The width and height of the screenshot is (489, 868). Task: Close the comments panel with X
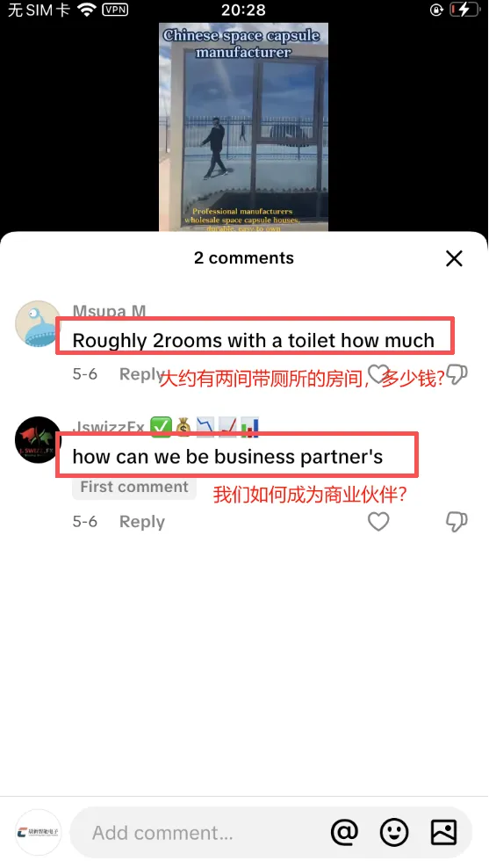coord(454,258)
